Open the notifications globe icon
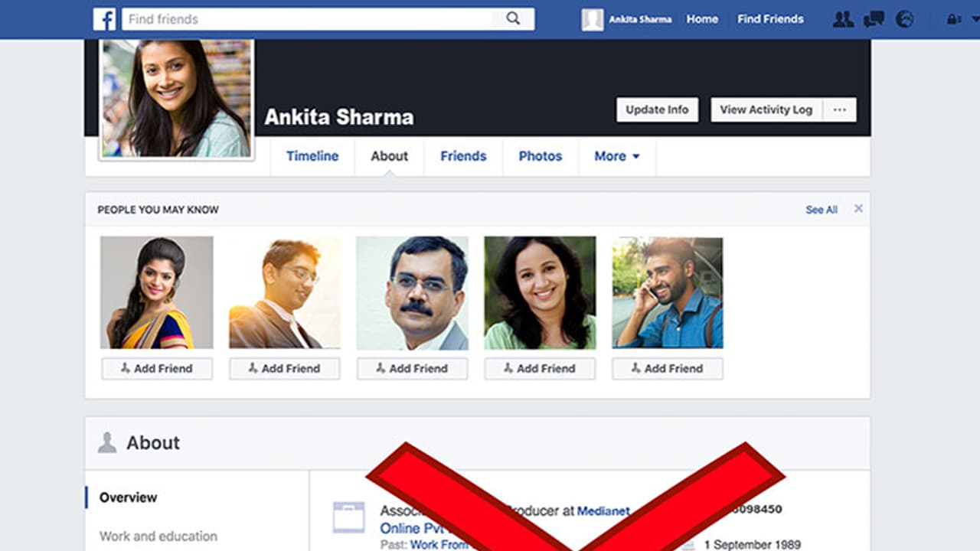Viewport: 980px width, 551px height. click(x=905, y=19)
